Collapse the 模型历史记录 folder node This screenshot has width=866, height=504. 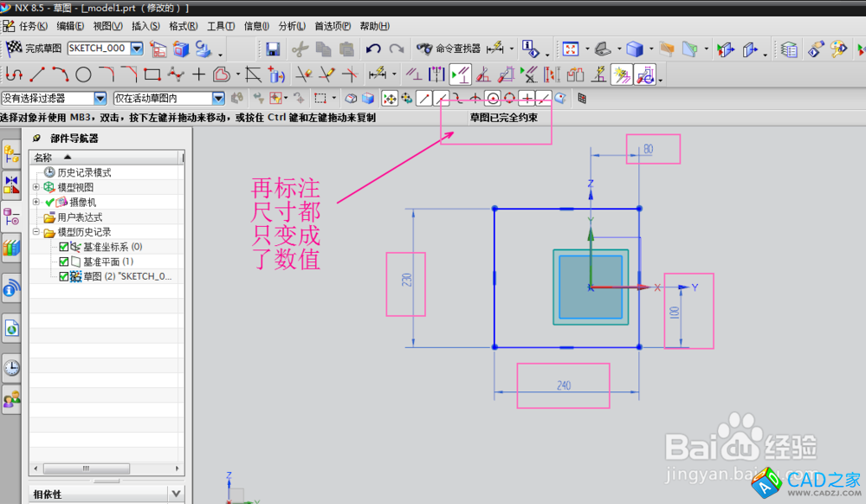(x=36, y=232)
